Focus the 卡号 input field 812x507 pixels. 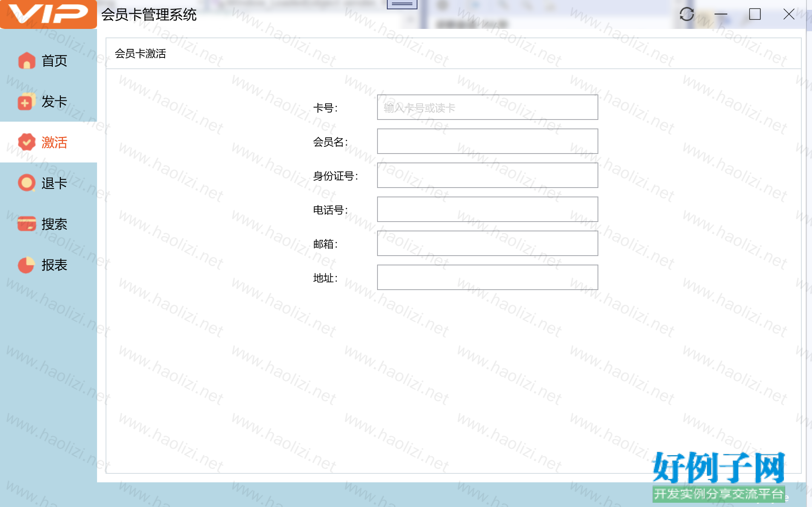pyautogui.click(x=487, y=107)
